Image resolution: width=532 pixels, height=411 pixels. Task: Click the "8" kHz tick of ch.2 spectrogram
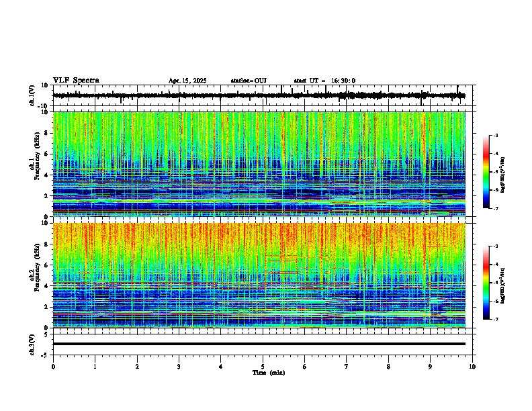pyautogui.click(x=47, y=244)
